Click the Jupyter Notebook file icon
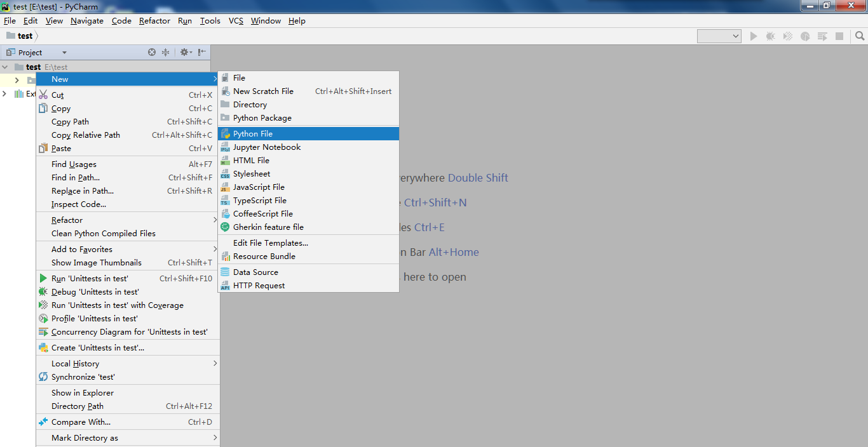Screen dimensions: 868x447 225,147
